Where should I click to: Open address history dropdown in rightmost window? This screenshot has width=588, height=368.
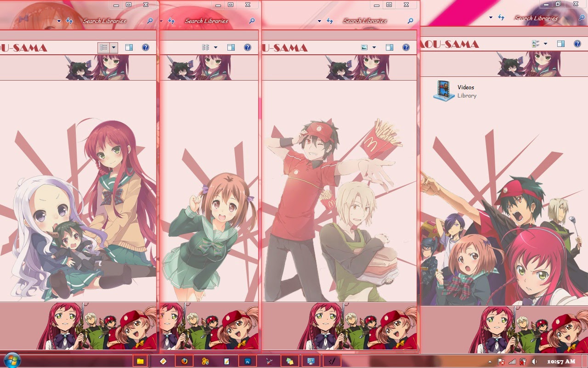click(x=491, y=17)
